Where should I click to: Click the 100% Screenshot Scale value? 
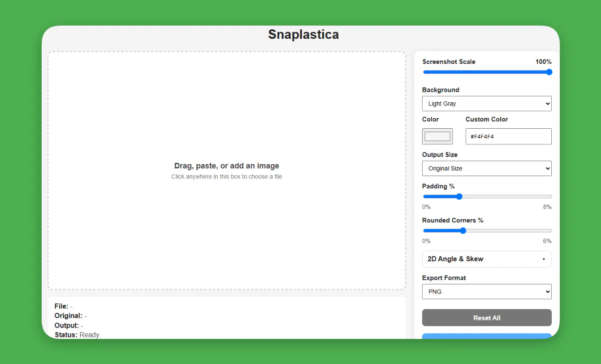(x=543, y=62)
